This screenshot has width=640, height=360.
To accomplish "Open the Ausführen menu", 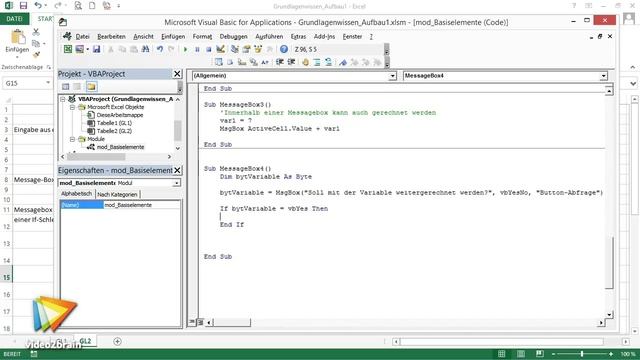I will pyautogui.click(x=269, y=37).
